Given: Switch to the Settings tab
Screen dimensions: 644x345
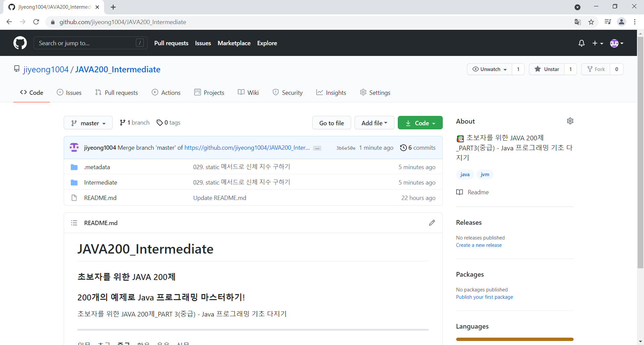Looking at the screenshot, I should point(375,92).
